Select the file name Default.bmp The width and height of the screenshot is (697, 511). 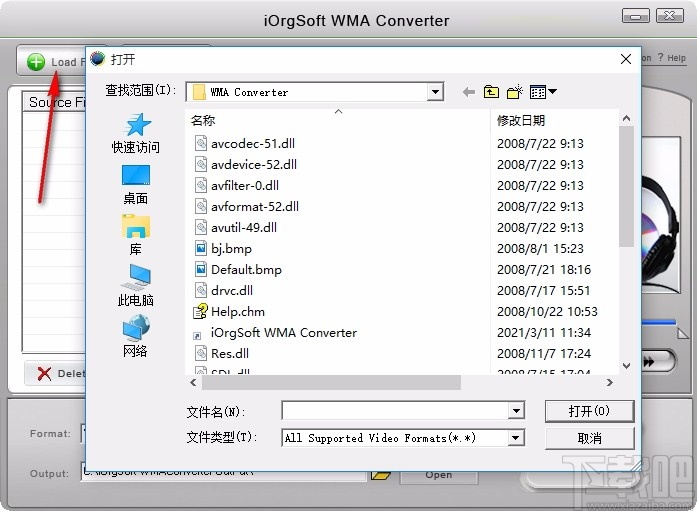246,270
